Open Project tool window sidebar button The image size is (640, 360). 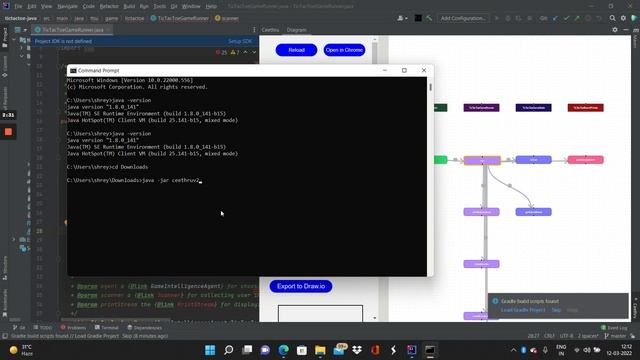coord(4,38)
